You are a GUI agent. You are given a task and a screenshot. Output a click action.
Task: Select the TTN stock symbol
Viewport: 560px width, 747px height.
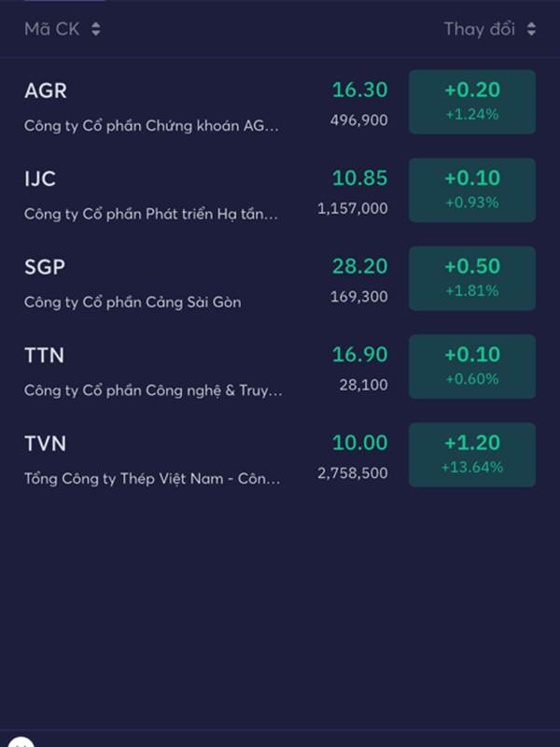44,355
